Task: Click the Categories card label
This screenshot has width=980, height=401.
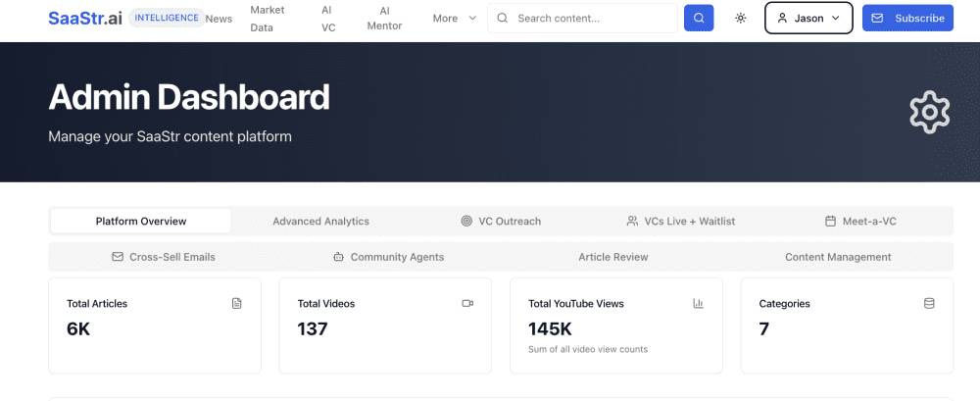Action: pyautogui.click(x=784, y=303)
